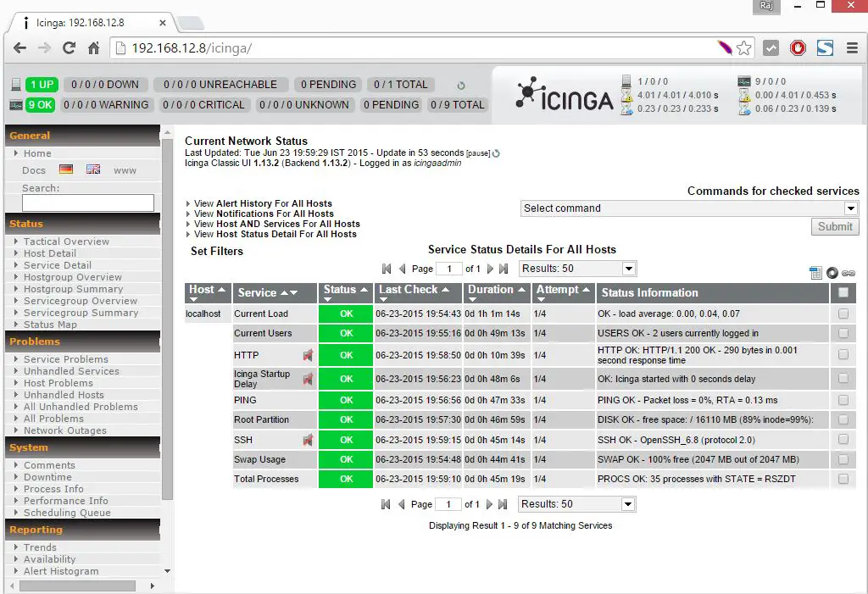Open the upper Results: 50 dropdown
The width and height of the screenshot is (868, 594).
click(x=577, y=269)
